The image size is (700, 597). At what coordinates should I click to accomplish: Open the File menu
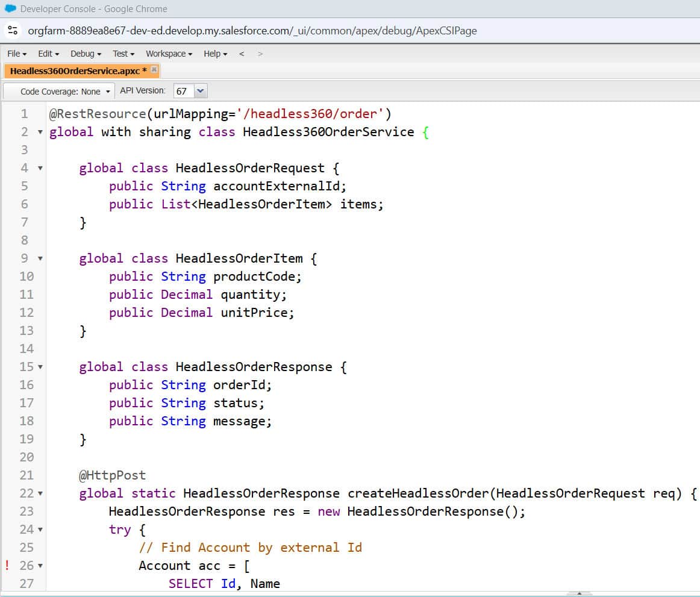[x=17, y=54]
